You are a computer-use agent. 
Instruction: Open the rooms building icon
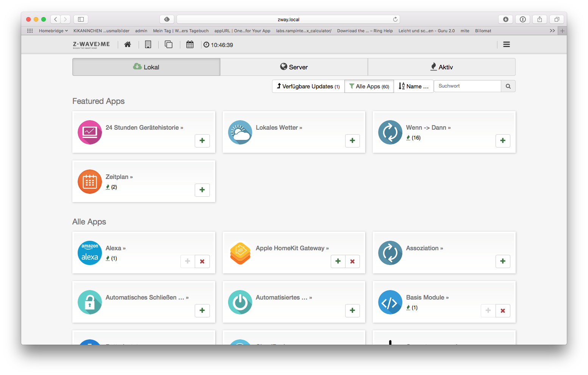tap(148, 45)
